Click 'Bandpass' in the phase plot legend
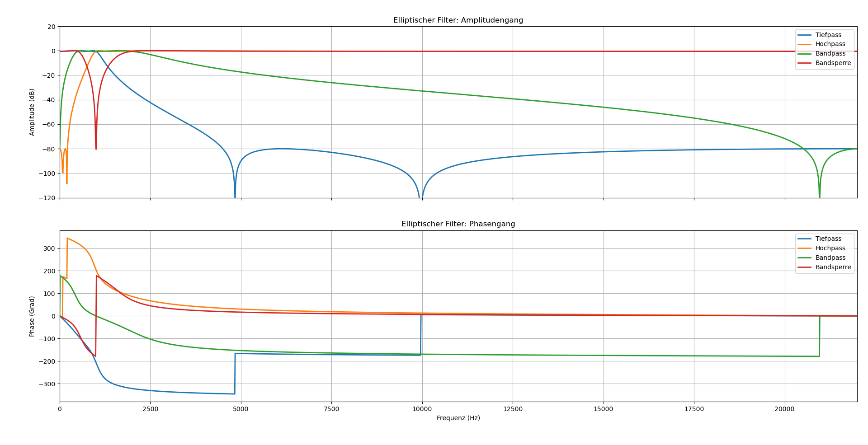The height and width of the screenshot is (445, 868). tap(830, 258)
